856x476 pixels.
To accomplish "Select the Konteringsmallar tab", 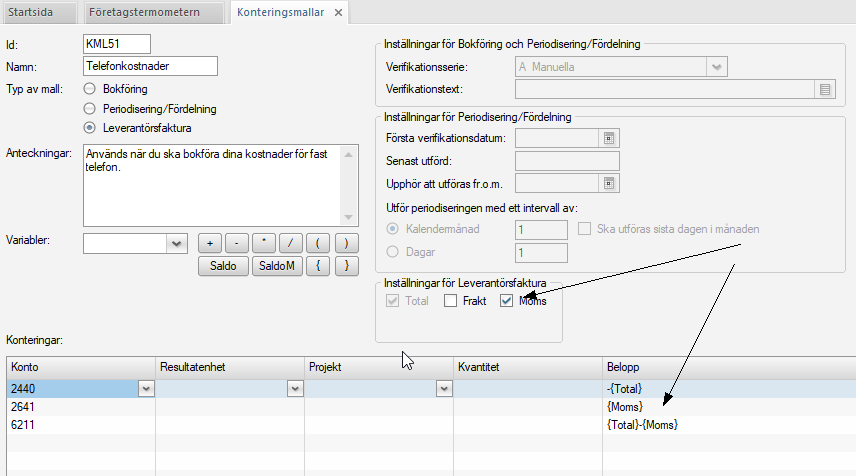I will pos(281,13).
